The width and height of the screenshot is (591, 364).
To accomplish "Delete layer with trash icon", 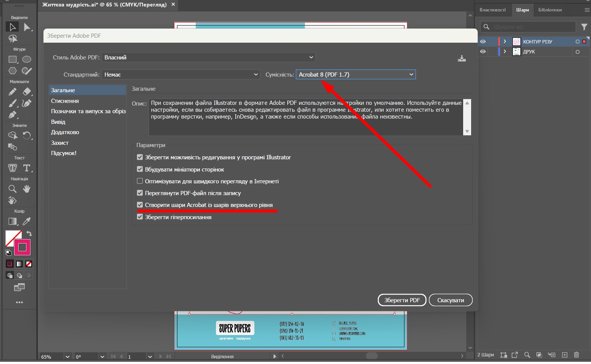I will pos(576,355).
